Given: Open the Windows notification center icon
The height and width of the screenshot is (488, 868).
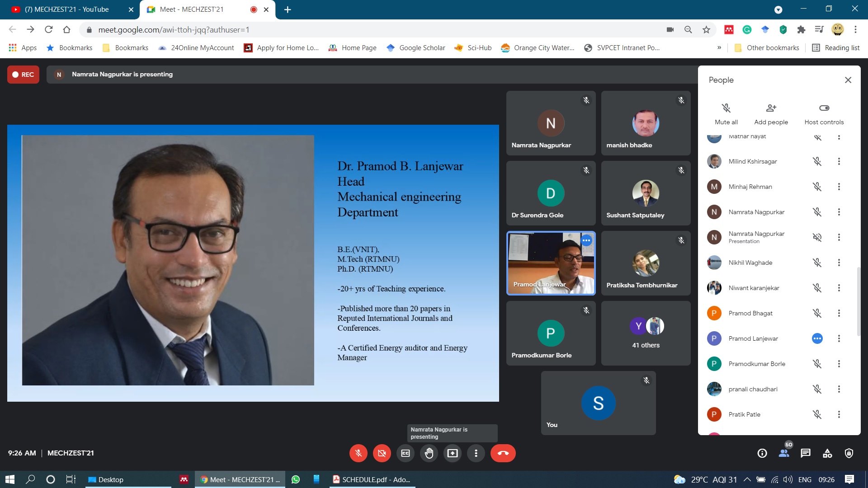Looking at the screenshot, I should pyautogui.click(x=849, y=479).
